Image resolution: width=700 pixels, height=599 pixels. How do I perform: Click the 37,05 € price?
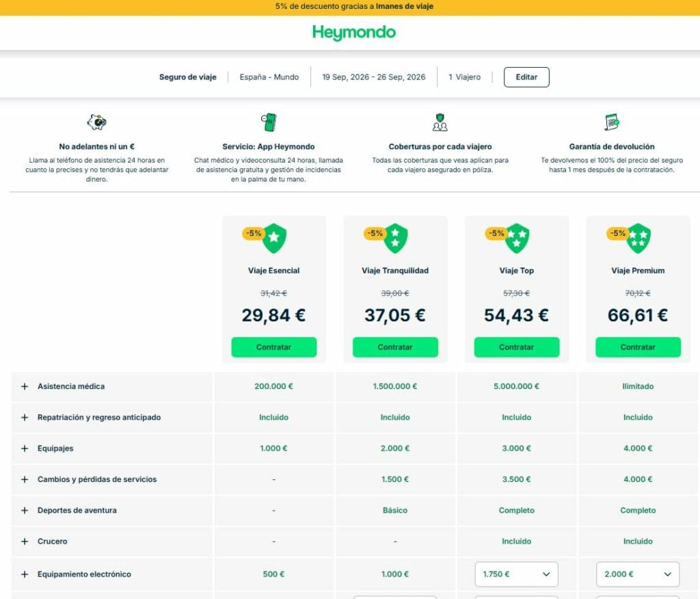click(x=395, y=315)
